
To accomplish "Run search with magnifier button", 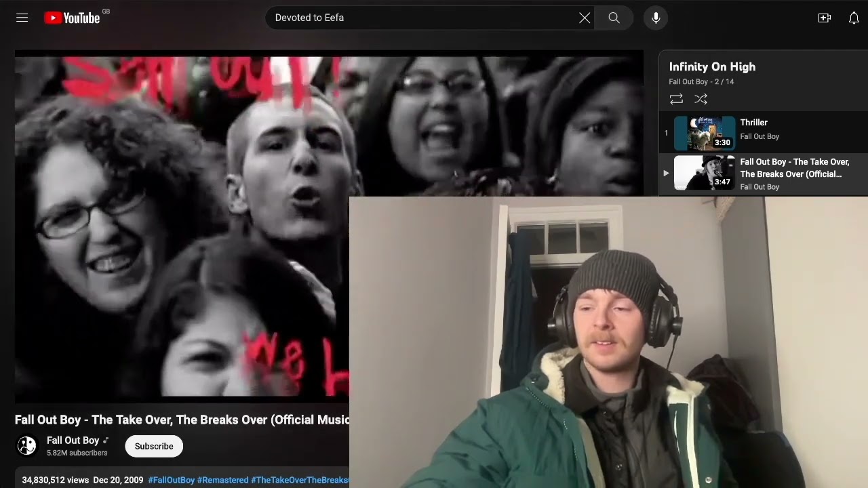I will coord(614,18).
